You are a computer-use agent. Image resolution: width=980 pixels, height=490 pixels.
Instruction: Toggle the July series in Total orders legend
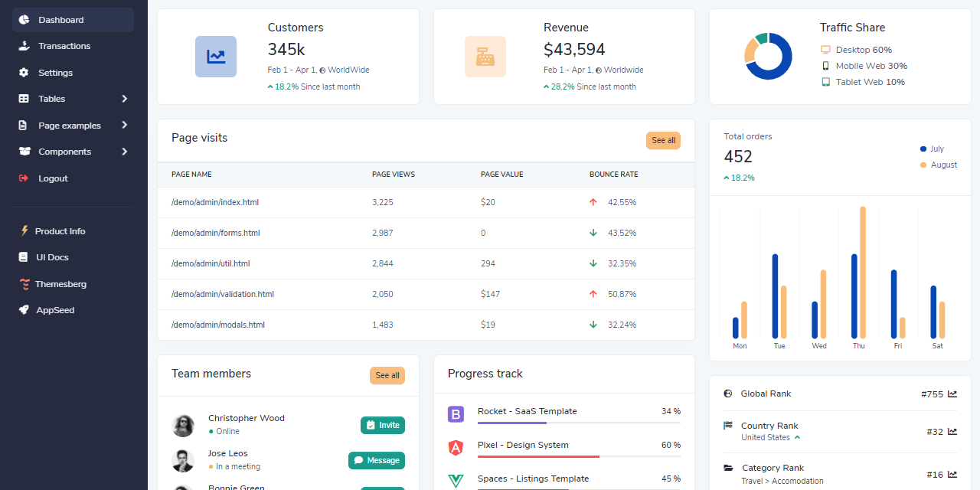932,149
